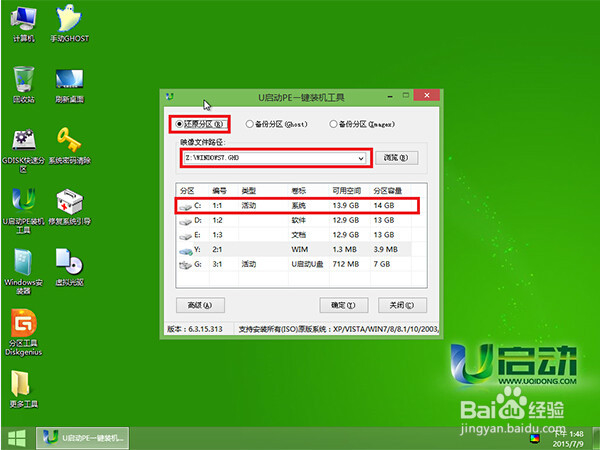This screenshot has height=450, width=600.
Task: Launch the 修复系统引导 first-aid icon
Action: [69, 207]
